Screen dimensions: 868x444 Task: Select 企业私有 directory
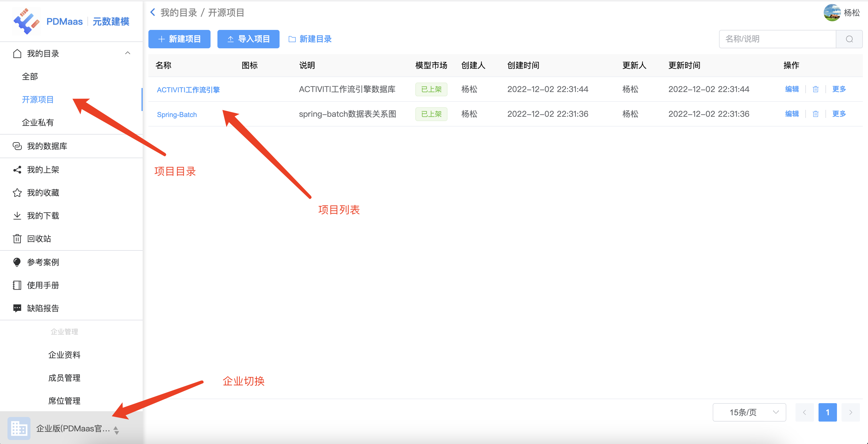(x=38, y=123)
